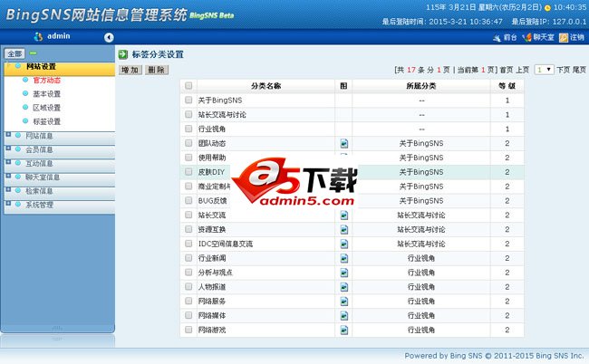Log out with the 注销 icon
Screen dimensions: 589x364
pos(564,37)
